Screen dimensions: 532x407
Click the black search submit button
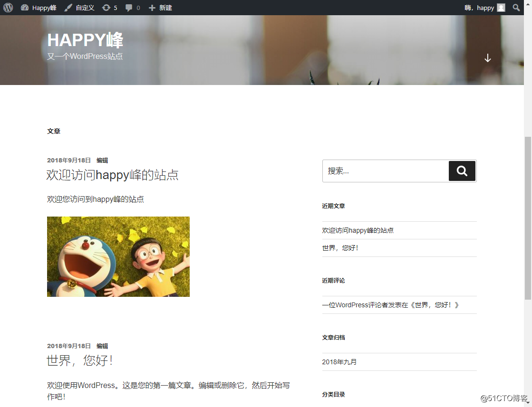pyautogui.click(x=462, y=171)
